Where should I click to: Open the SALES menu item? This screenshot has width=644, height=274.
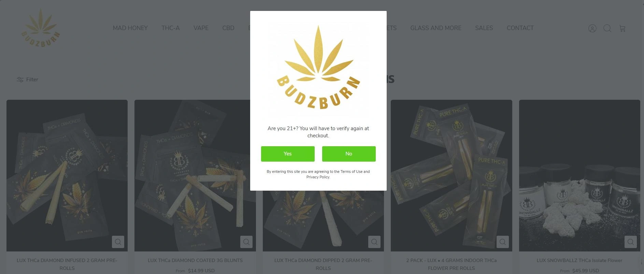[x=484, y=28]
